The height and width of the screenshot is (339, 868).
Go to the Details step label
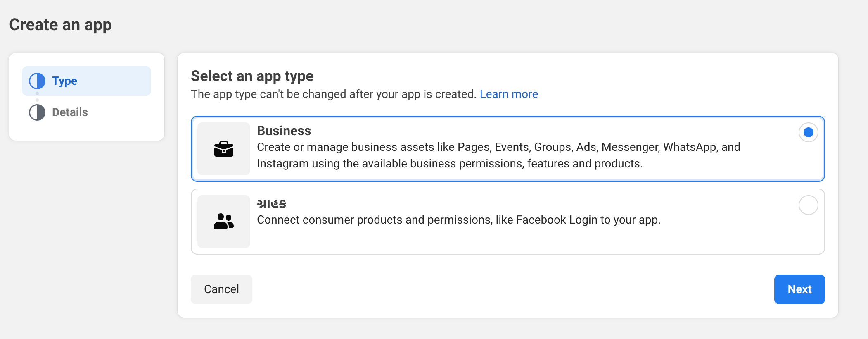coord(70,112)
